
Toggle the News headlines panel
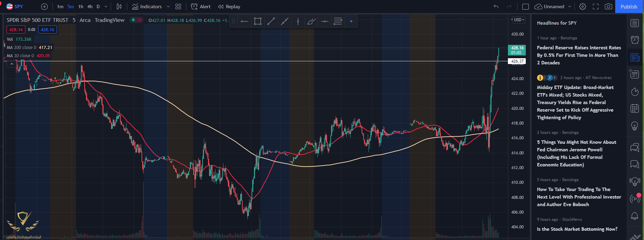pos(635,57)
